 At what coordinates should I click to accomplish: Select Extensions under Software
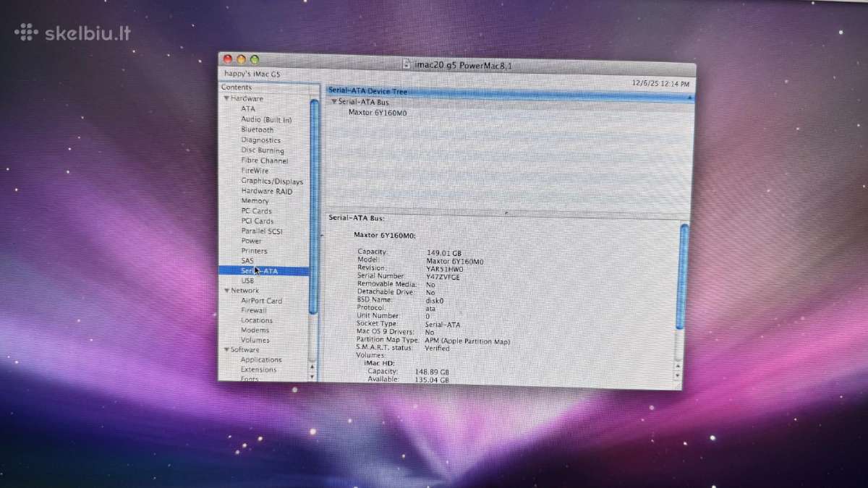(258, 369)
